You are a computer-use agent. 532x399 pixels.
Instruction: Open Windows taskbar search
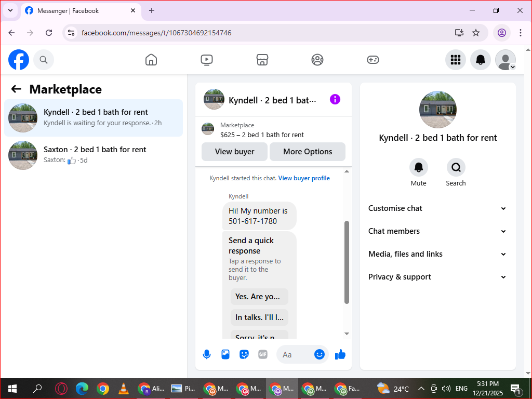point(37,389)
